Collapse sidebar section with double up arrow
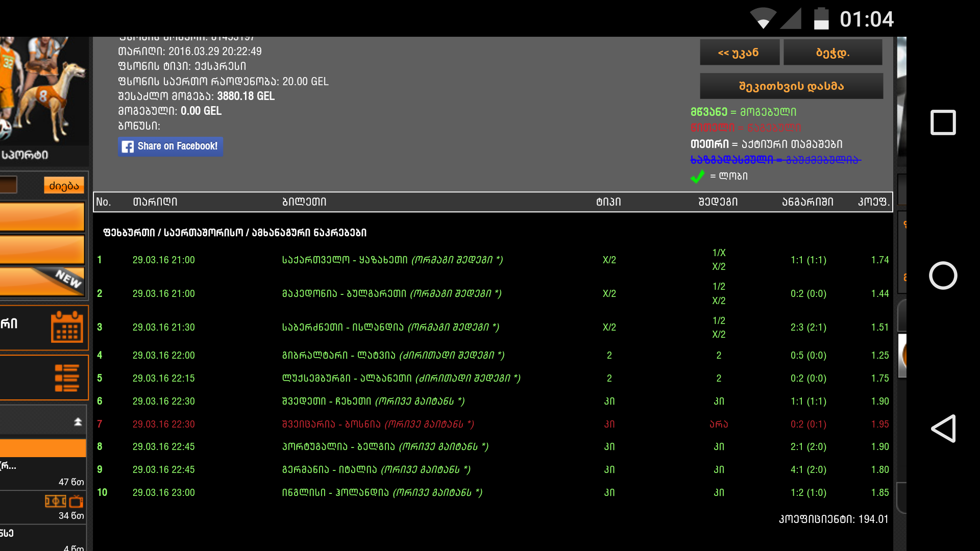 [x=78, y=421]
